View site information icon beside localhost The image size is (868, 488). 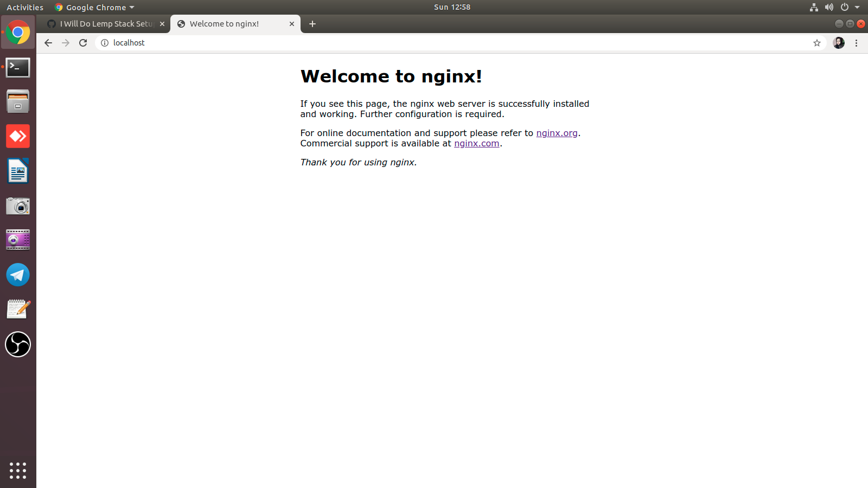click(x=105, y=43)
